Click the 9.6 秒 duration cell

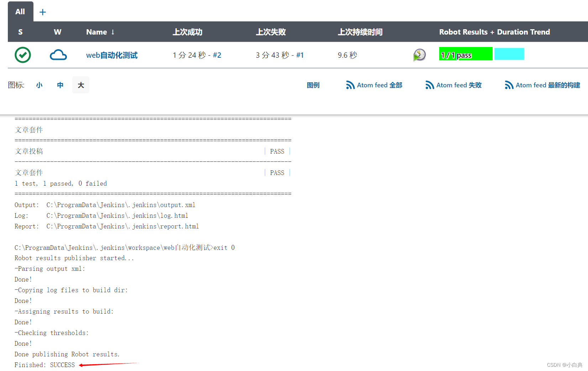click(347, 55)
